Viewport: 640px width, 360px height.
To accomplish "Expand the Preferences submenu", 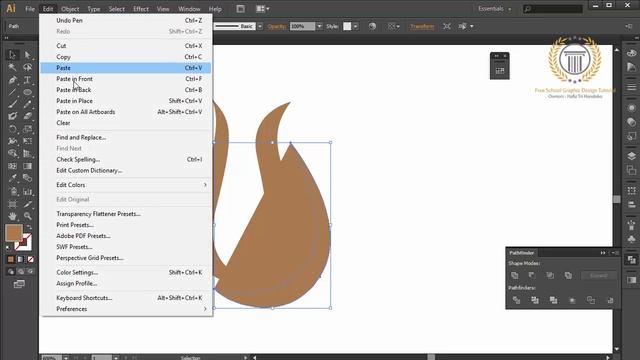I will [126, 309].
